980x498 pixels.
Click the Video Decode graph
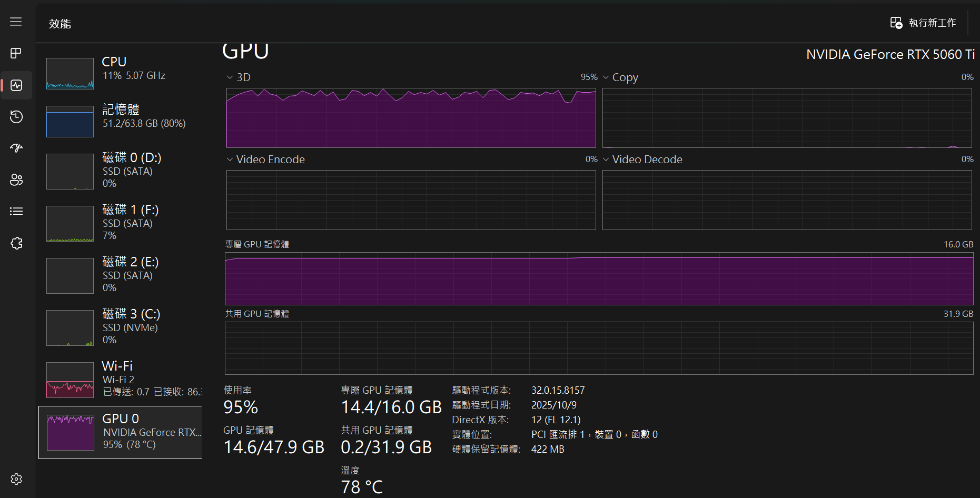[x=787, y=200]
